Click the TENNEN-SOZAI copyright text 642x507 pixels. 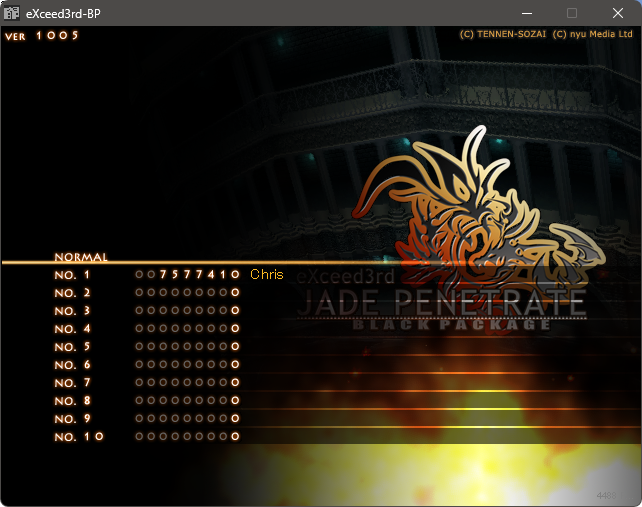click(501, 34)
